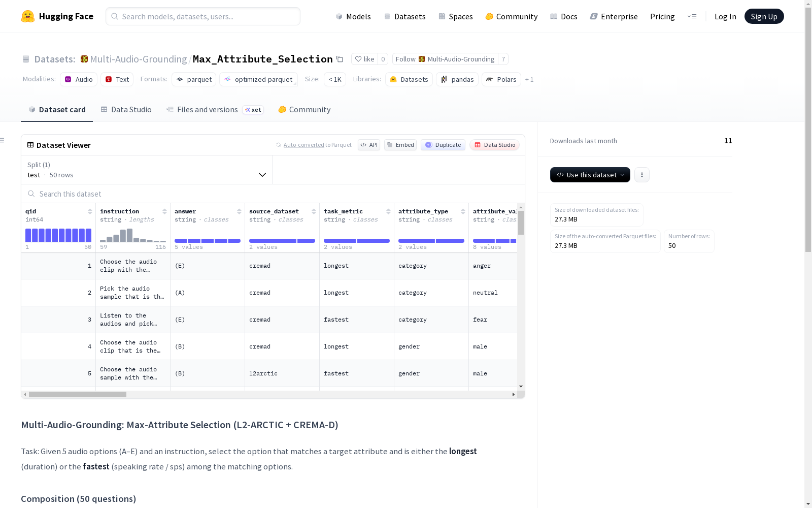
Task: Click the table scroll right arrow
Action: [514, 395]
